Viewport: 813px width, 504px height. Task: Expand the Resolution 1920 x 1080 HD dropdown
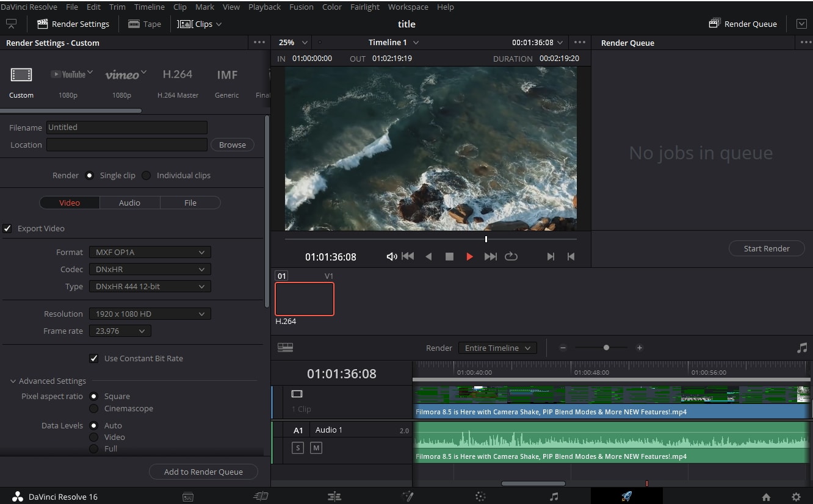pyautogui.click(x=150, y=314)
